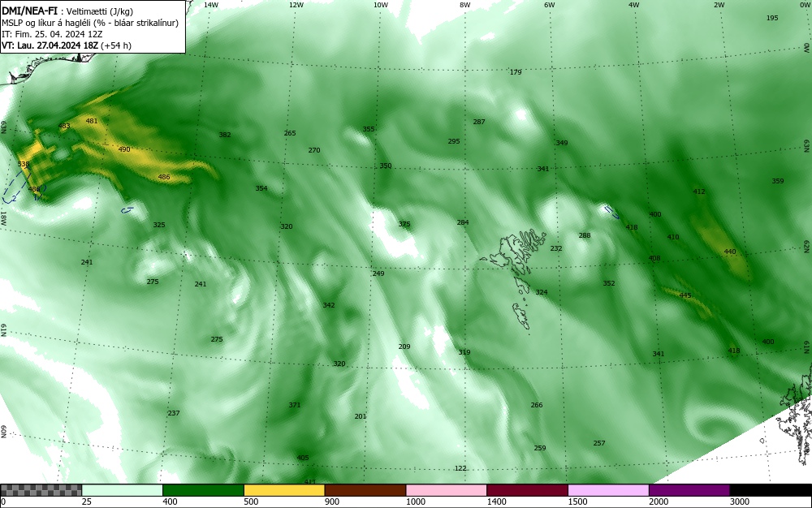
Task: Click the 'VT: Lau. 27.04.2024 18Z (+54 h)' line
Action: [67, 45]
